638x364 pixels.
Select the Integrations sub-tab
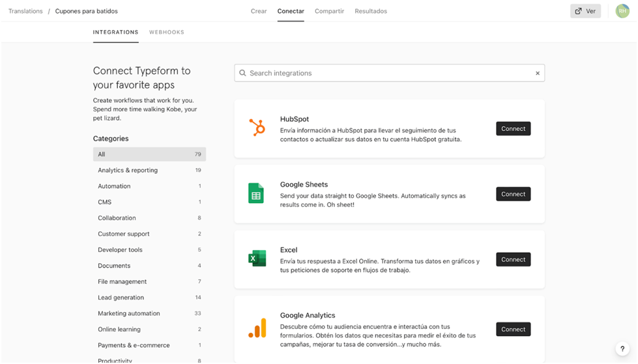click(115, 32)
